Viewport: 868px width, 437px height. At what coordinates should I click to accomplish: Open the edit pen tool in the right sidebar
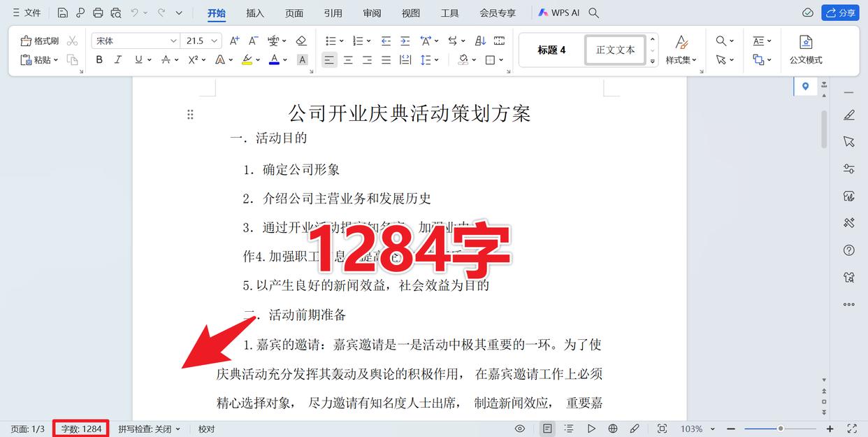tap(848, 114)
